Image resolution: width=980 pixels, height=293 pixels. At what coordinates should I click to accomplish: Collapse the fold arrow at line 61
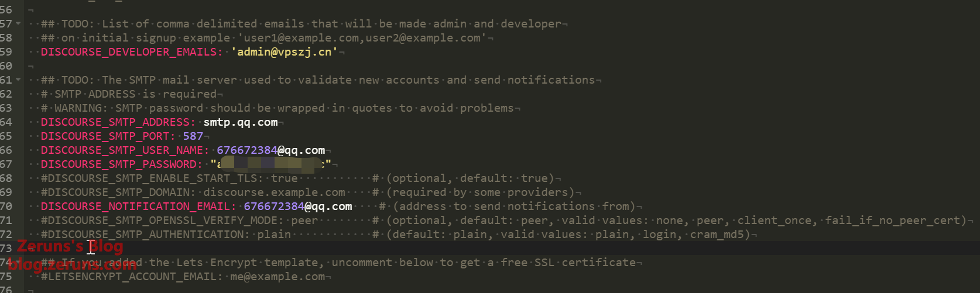(x=18, y=80)
